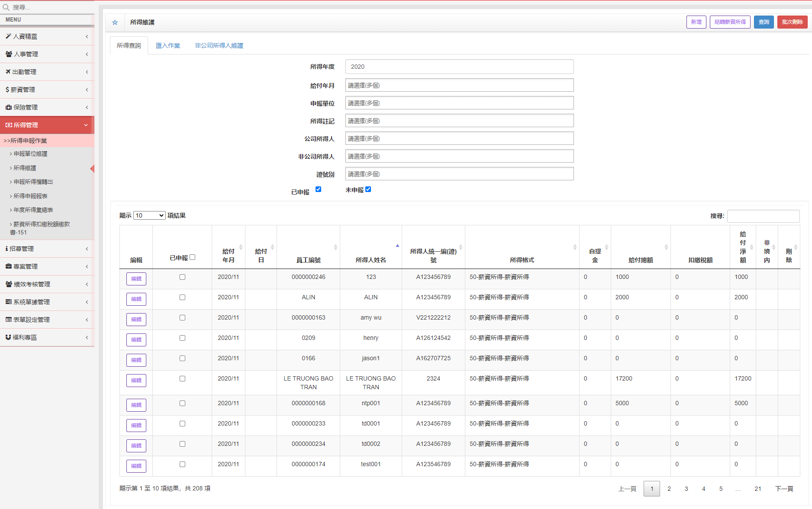
Task: Sort by 所得人姓名 column arrow
Action: tap(397, 246)
